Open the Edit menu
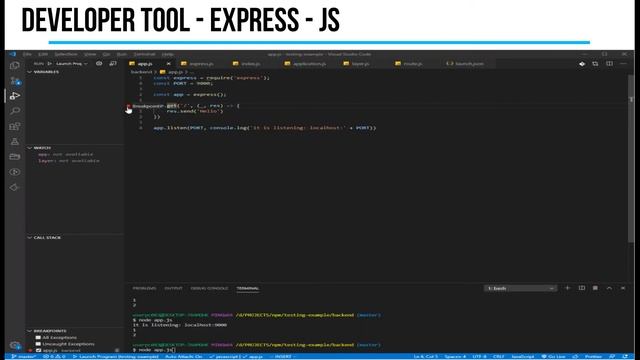The image size is (640, 360). [x=43, y=54]
